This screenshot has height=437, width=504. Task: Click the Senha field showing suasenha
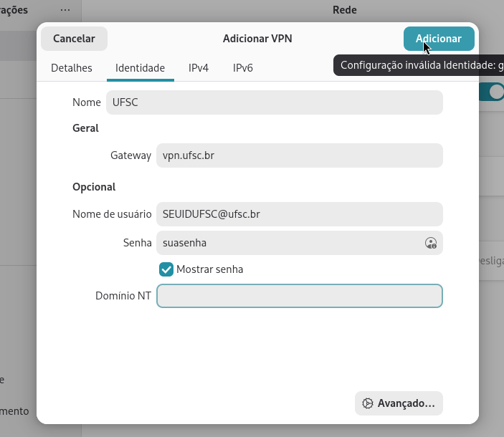(x=287, y=243)
